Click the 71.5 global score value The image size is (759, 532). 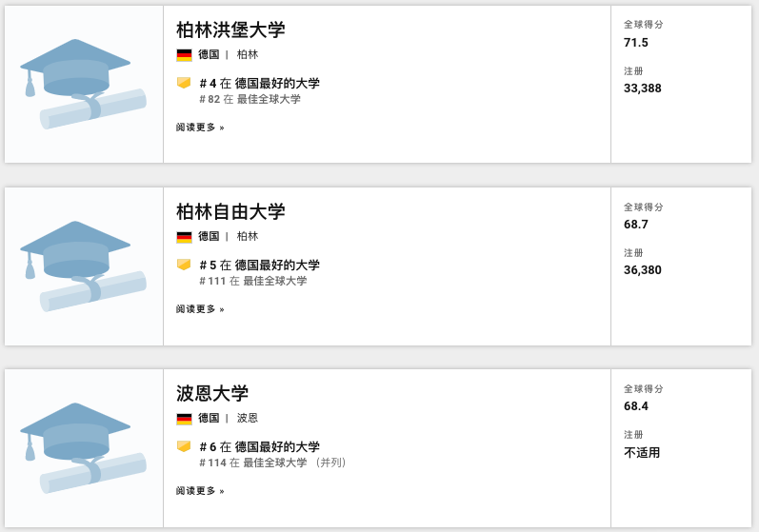(636, 43)
